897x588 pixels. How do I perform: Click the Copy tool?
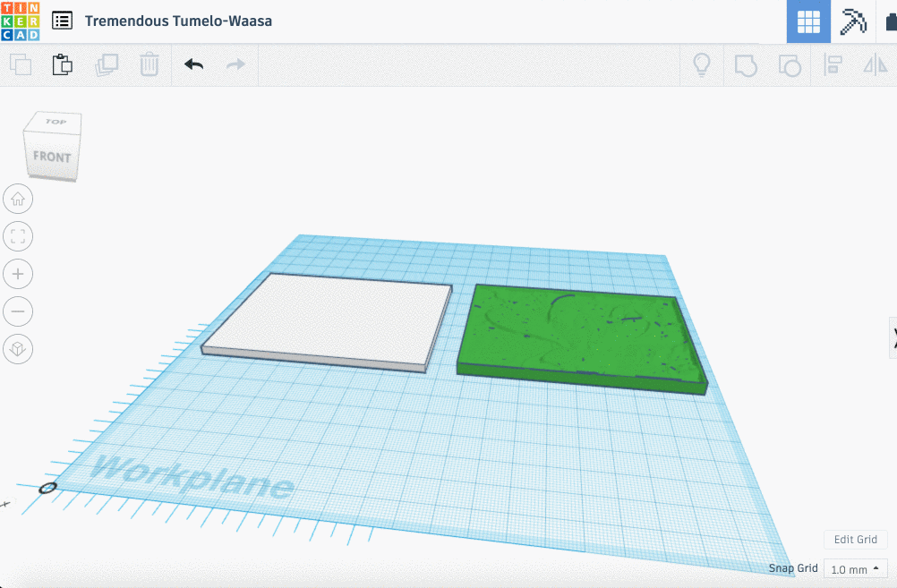coord(21,64)
